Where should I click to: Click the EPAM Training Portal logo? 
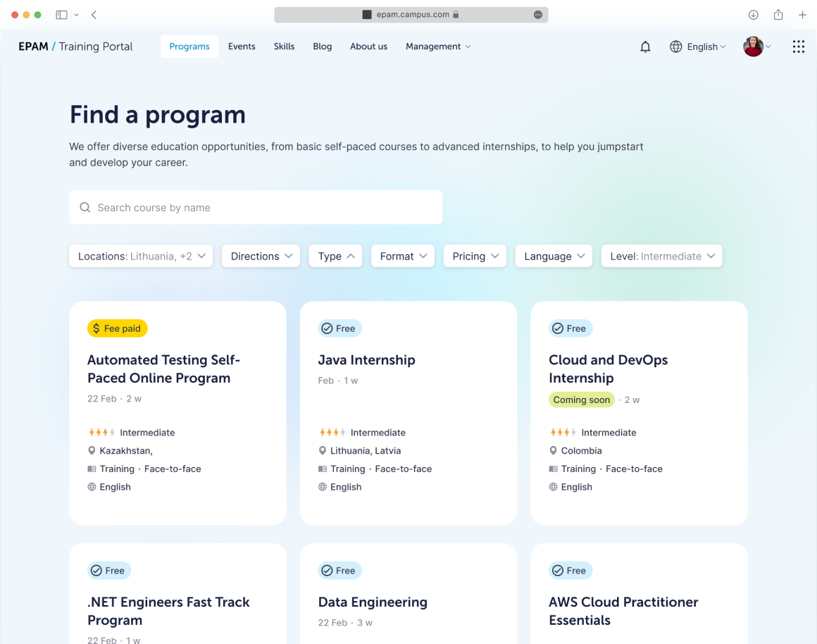pyautogui.click(x=75, y=47)
